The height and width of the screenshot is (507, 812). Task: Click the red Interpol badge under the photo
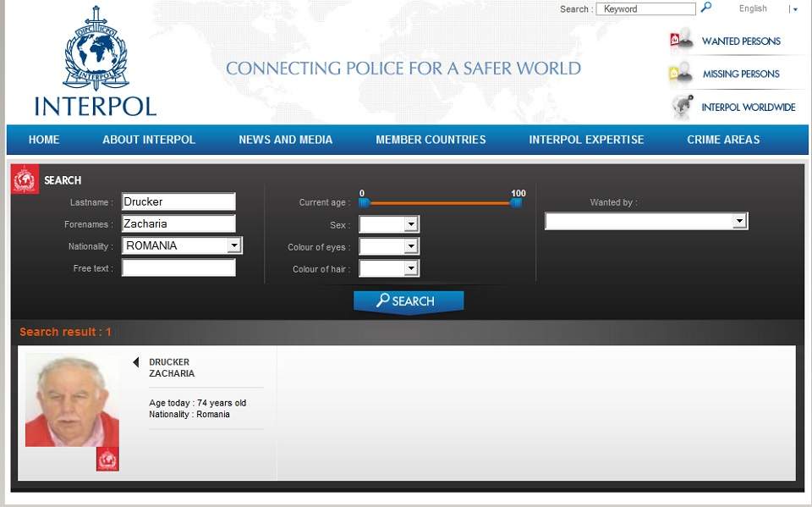tap(107, 460)
